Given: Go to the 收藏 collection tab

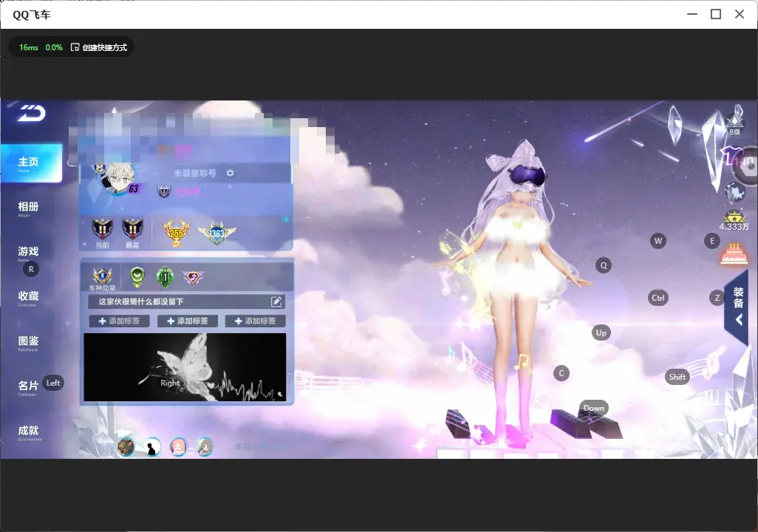Looking at the screenshot, I should tap(28, 298).
